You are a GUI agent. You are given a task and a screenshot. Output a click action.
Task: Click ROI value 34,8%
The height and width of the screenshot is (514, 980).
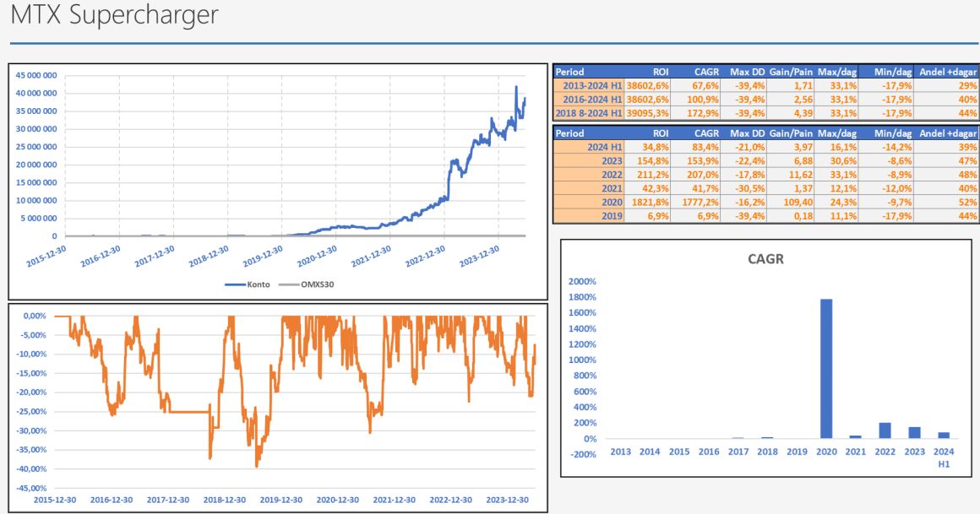click(x=656, y=147)
